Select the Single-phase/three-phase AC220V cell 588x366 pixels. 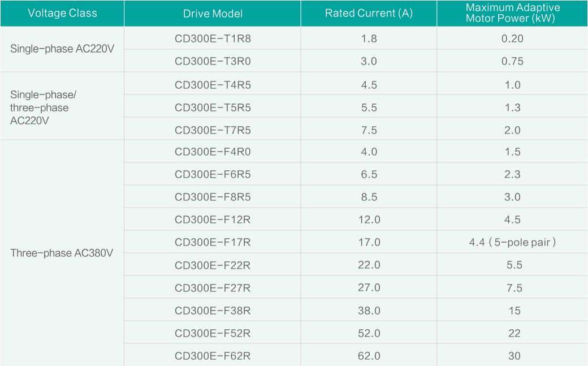(x=40, y=107)
